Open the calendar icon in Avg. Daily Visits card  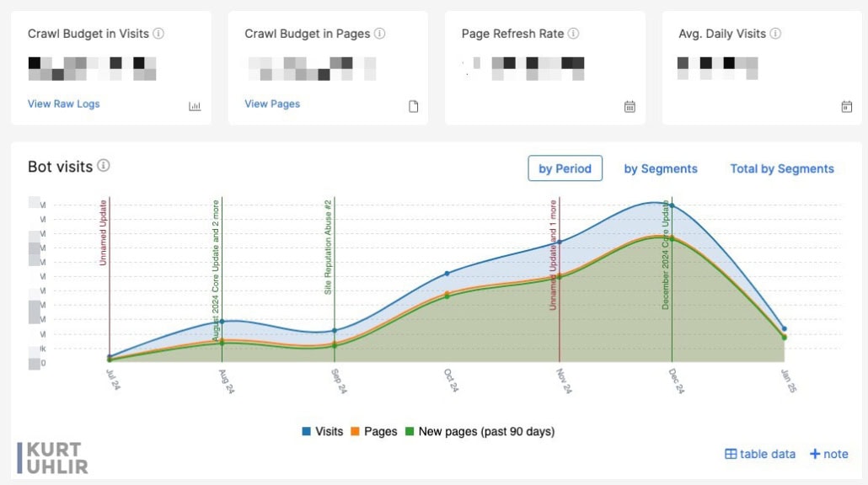coord(845,105)
